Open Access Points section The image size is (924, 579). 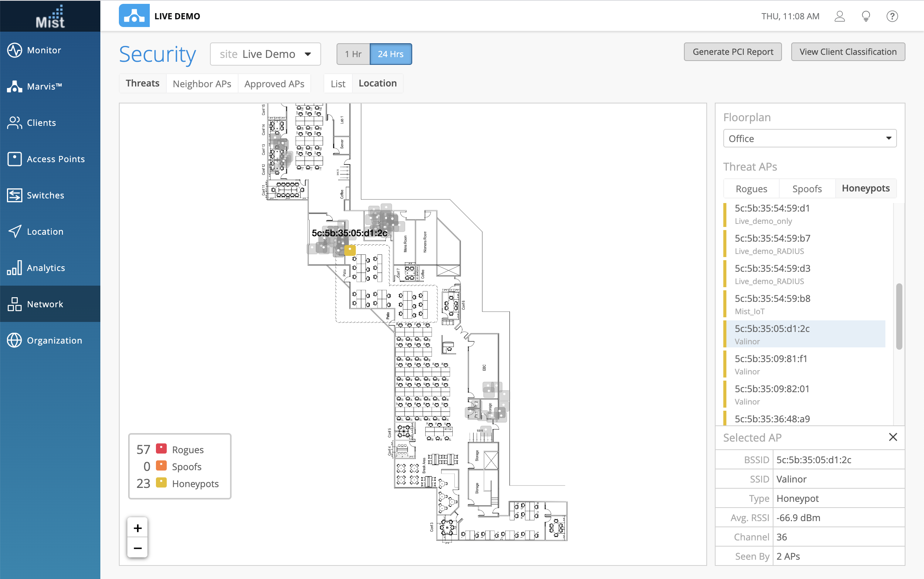[56, 159]
